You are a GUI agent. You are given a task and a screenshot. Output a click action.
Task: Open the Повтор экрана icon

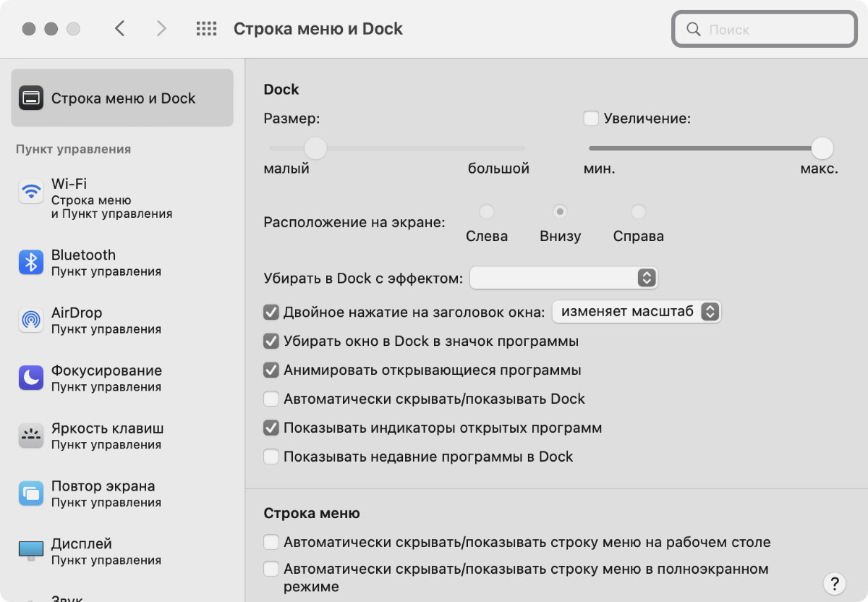pyautogui.click(x=31, y=493)
